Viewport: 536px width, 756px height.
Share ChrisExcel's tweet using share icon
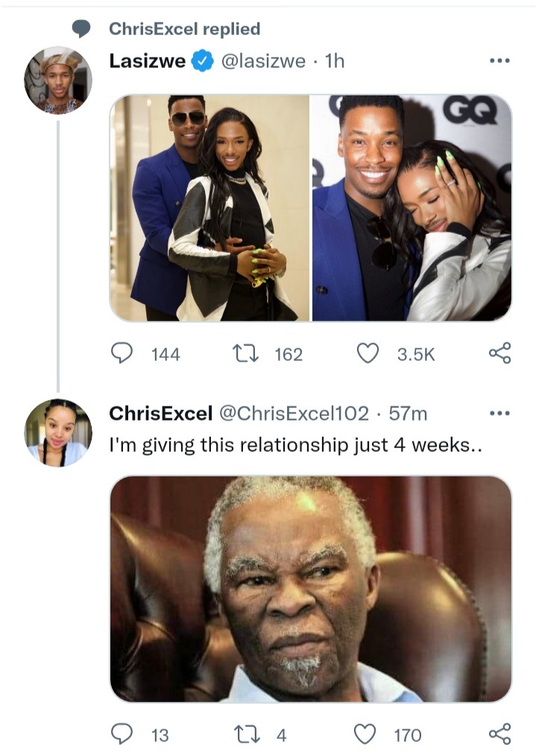(x=499, y=734)
